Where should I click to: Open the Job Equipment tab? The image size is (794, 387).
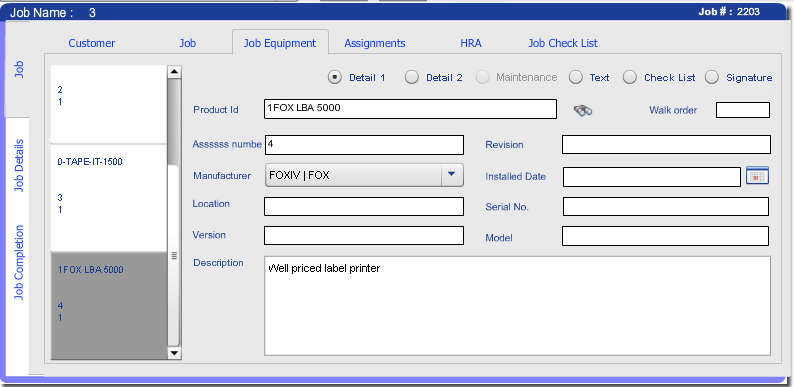click(280, 43)
